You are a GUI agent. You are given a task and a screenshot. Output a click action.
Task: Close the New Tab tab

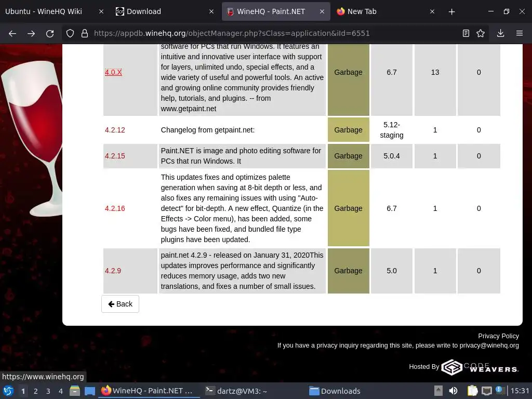432,11
